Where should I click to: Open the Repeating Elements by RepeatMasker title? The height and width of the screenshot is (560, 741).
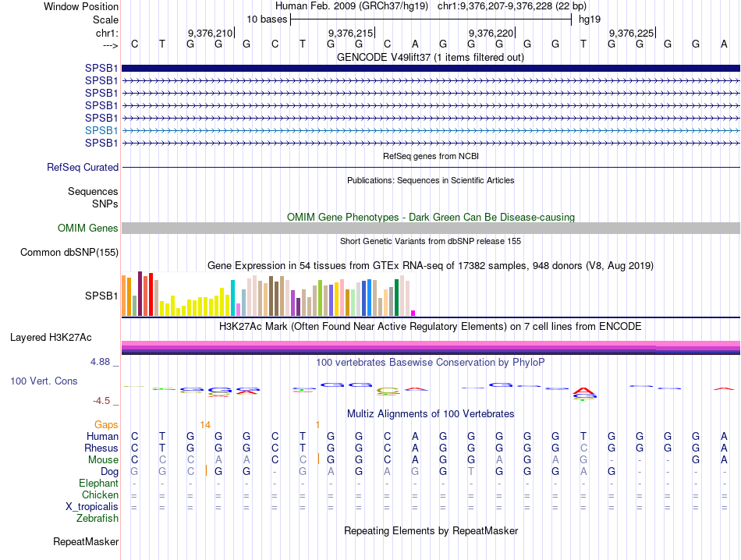(431, 530)
